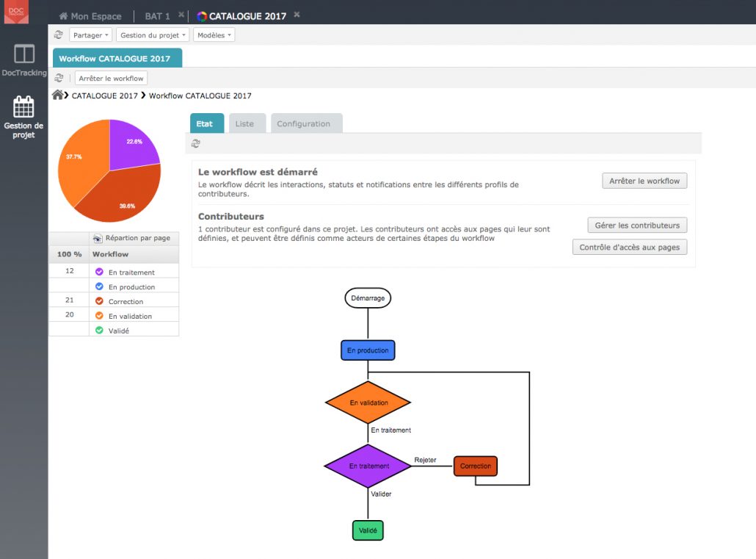This screenshot has height=559, width=756.
Task: Click the Valider transition label
Action: click(381, 494)
